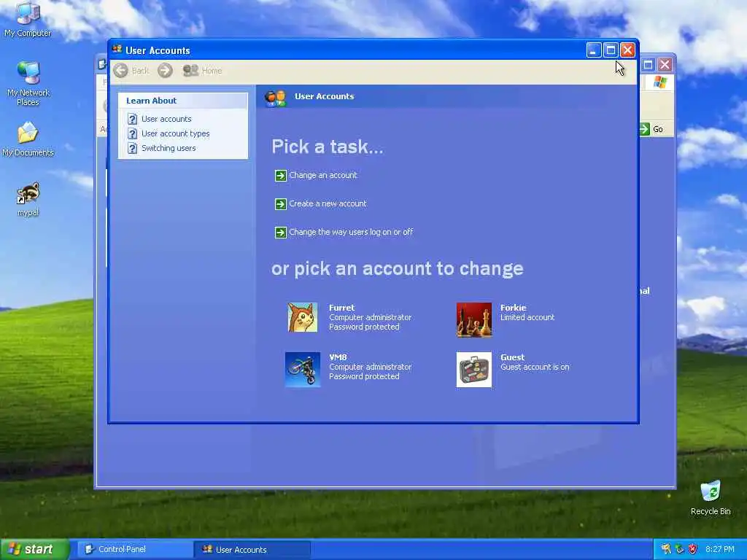This screenshot has height=560, width=747.
Task: Open the VM8 account name
Action: click(x=338, y=357)
